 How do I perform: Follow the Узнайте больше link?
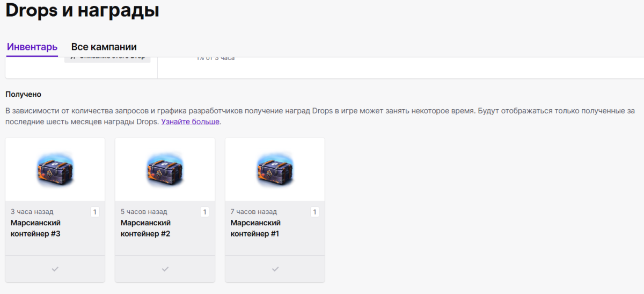[190, 121]
